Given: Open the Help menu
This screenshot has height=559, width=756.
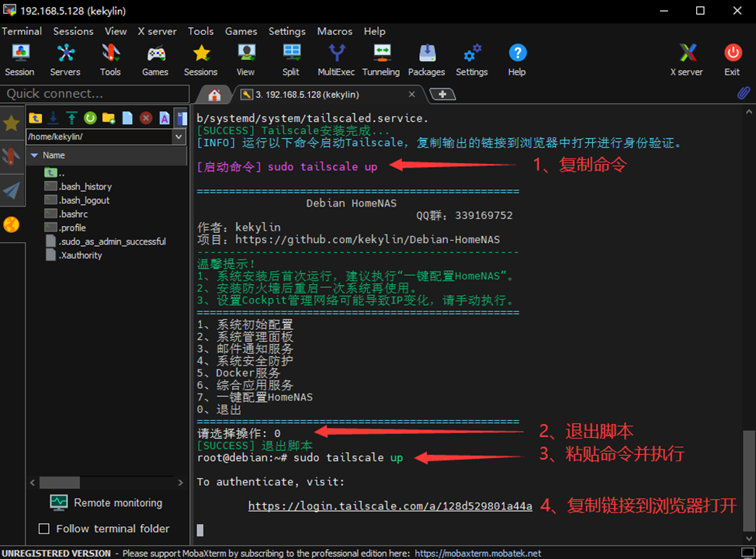Looking at the screenshot, I should click(374, 31).
